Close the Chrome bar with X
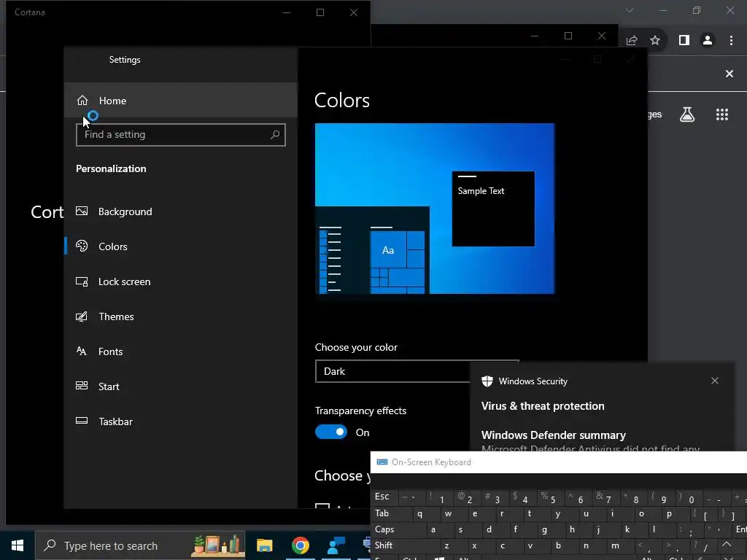Viewport: 747px width, 560px height. click(729, 74)
